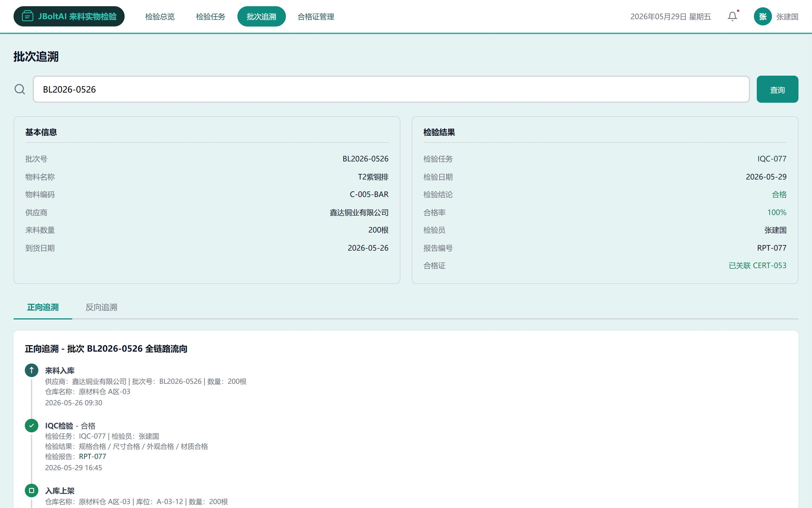
Task: Click the inspection date 2026-05-29
Action: tap(766, 177)
